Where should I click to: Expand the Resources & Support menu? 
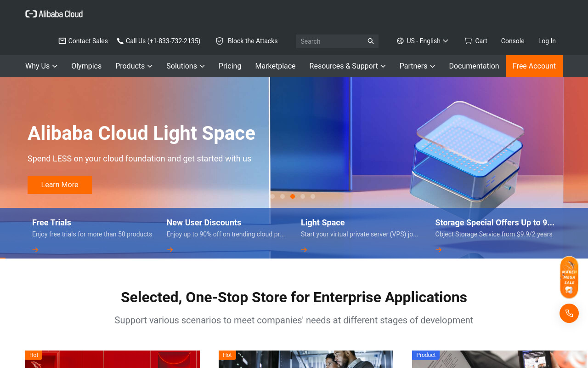tap(348, 66)
